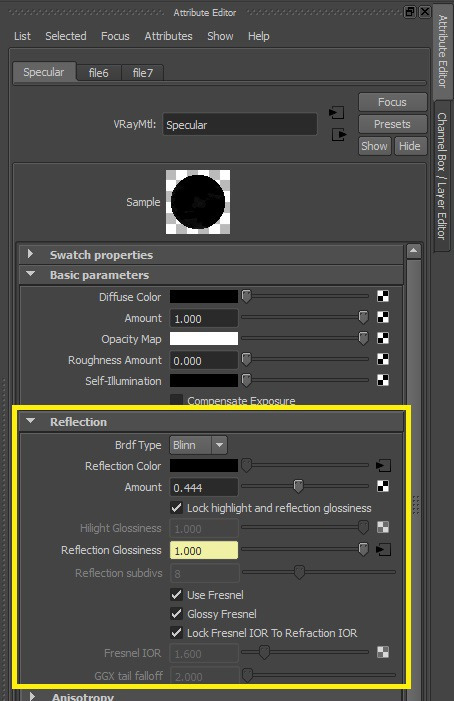Click the Opacity Map slider handle

click(363, 338)
